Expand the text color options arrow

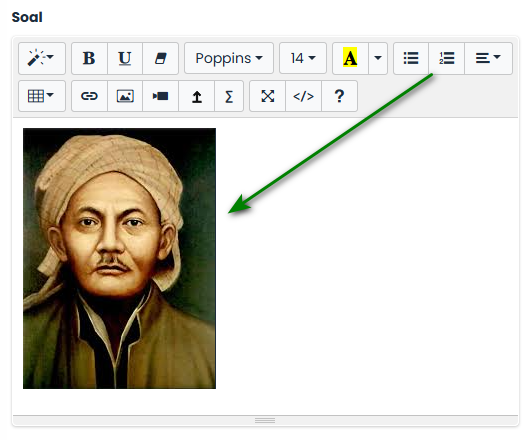pyautogui.click(x=378, y=58)
